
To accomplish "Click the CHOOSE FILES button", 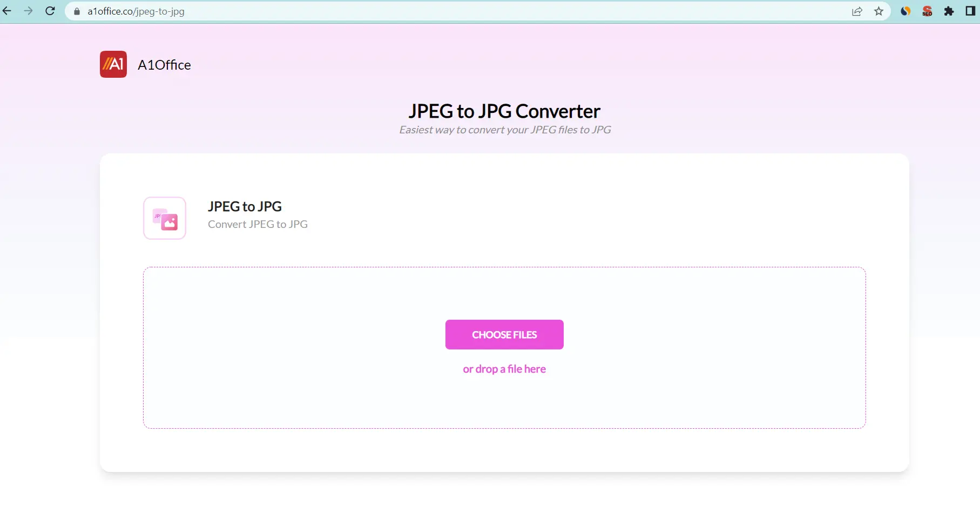I will 504,334.
